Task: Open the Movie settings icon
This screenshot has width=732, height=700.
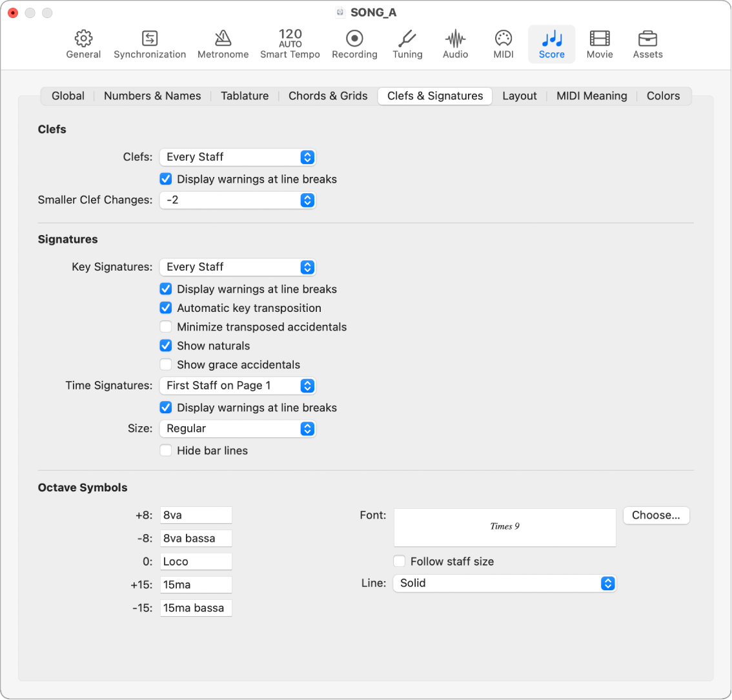Action: click(600, 39)
